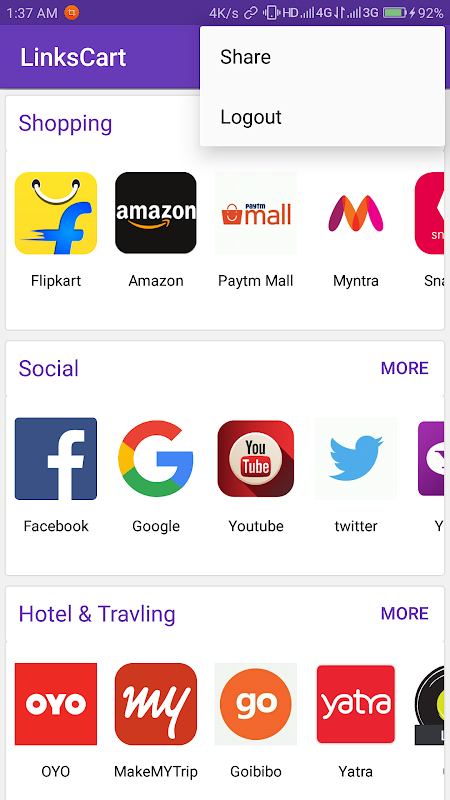Viewport: 450px width, 800px height.
Task: Open the OYO hotel icon
Action: pos(56,704)
